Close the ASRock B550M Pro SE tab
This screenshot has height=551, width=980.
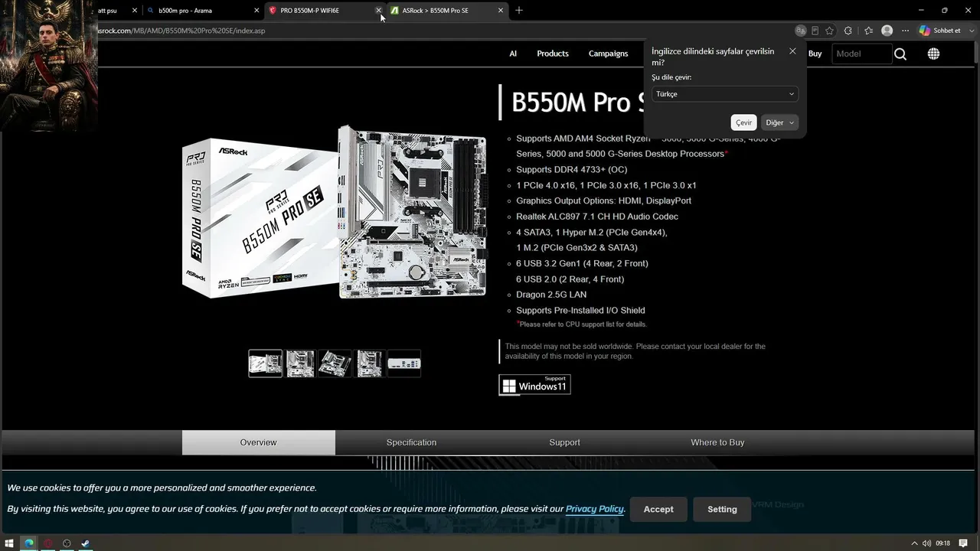coord(501,11)
